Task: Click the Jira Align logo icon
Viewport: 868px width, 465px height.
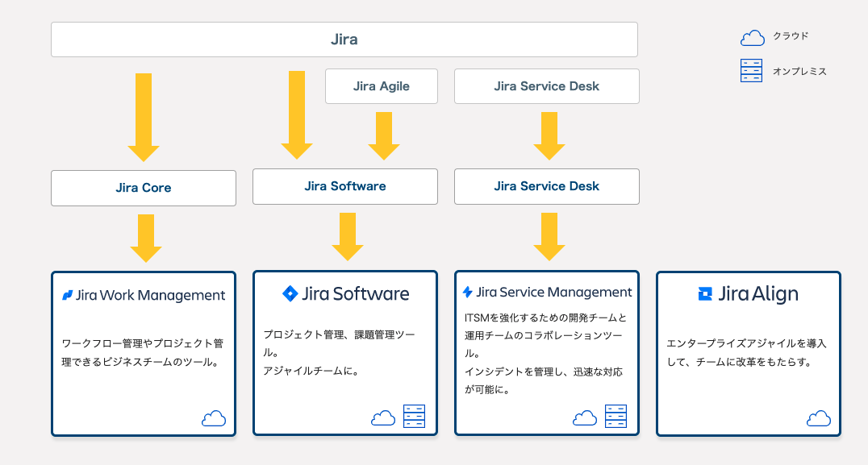Action: tap(705, 293)
